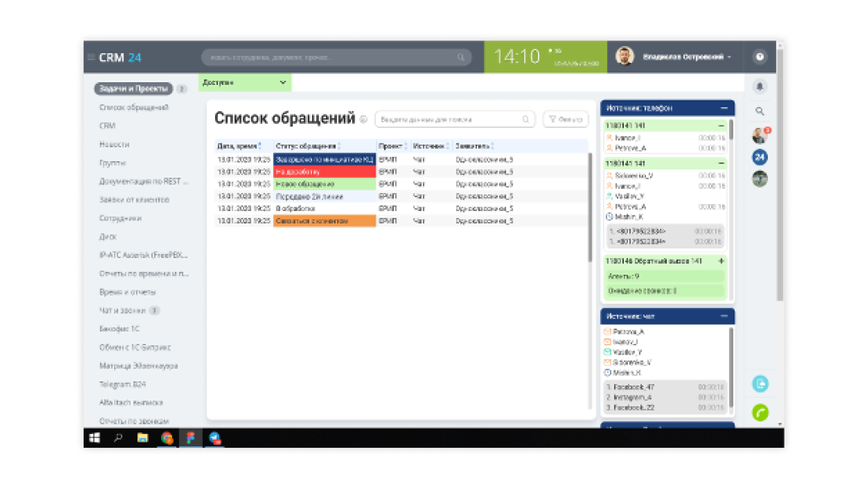Open the notifications bell

coord(760,86)
